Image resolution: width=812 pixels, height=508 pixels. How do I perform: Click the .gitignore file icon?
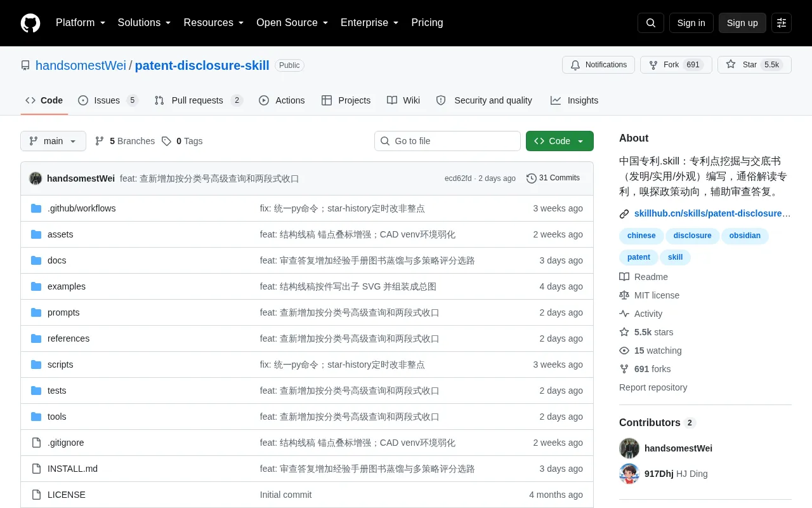tap(36, 443)
